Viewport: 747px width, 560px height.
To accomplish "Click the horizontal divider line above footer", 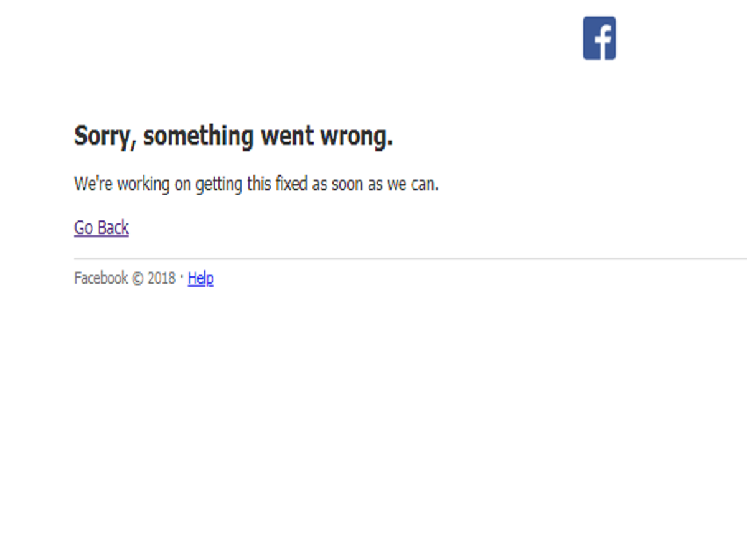I will pyautogui.click(x=410, y=258).
